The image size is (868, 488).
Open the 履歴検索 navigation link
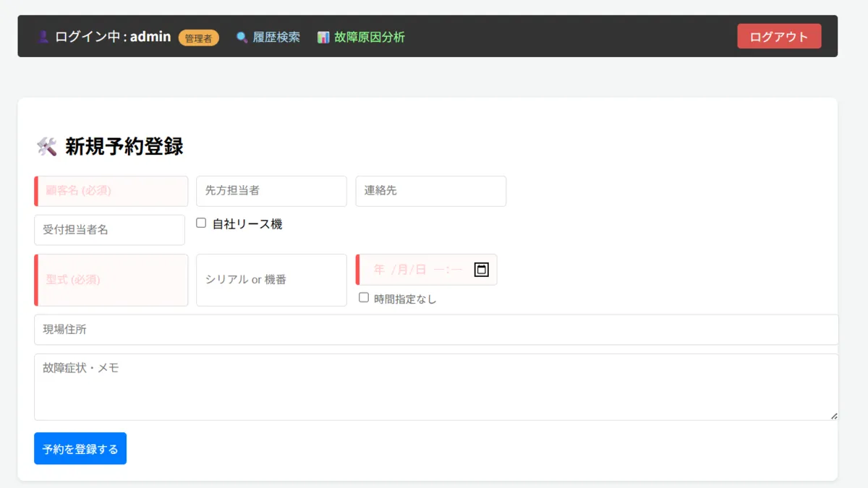tap(276, 37)
